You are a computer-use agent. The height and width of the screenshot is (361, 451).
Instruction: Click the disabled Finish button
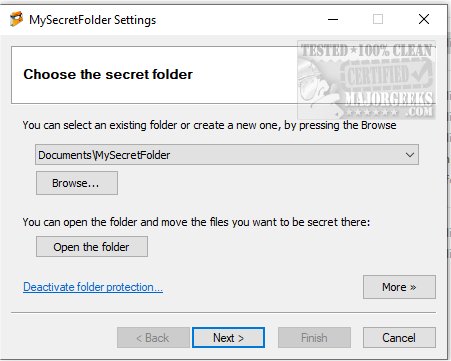[x=314, y=338]
